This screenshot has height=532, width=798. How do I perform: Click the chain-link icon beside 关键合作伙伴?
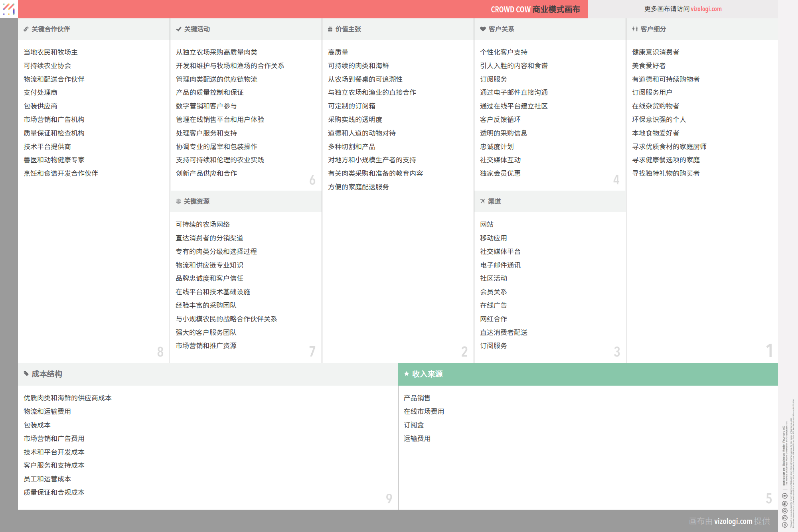pos(26,29)
